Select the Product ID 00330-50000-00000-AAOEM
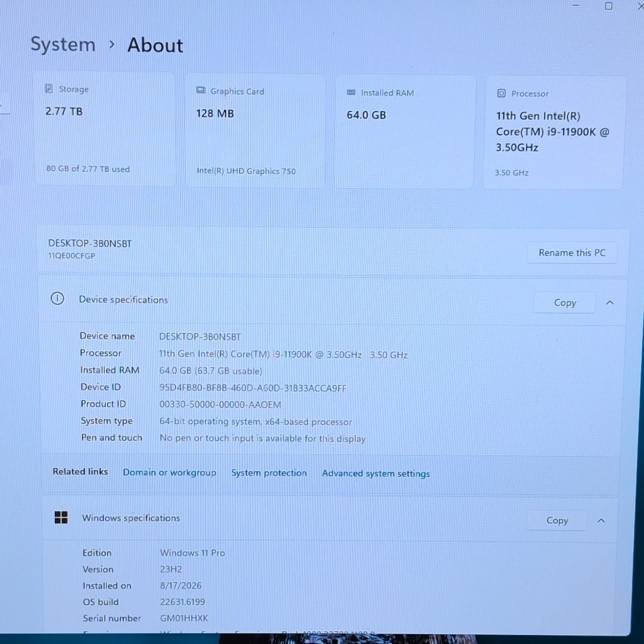The height and width of the screenshot is (644, 644). tap(220, 405)
